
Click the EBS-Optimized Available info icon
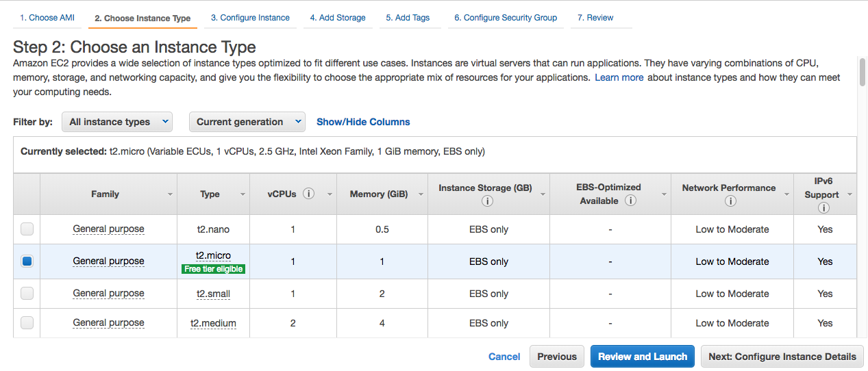630,201
